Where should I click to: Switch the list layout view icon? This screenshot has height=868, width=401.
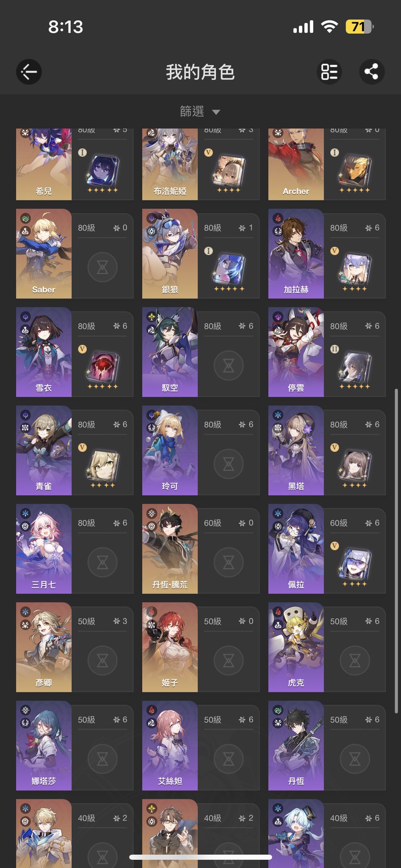(329, 72)
